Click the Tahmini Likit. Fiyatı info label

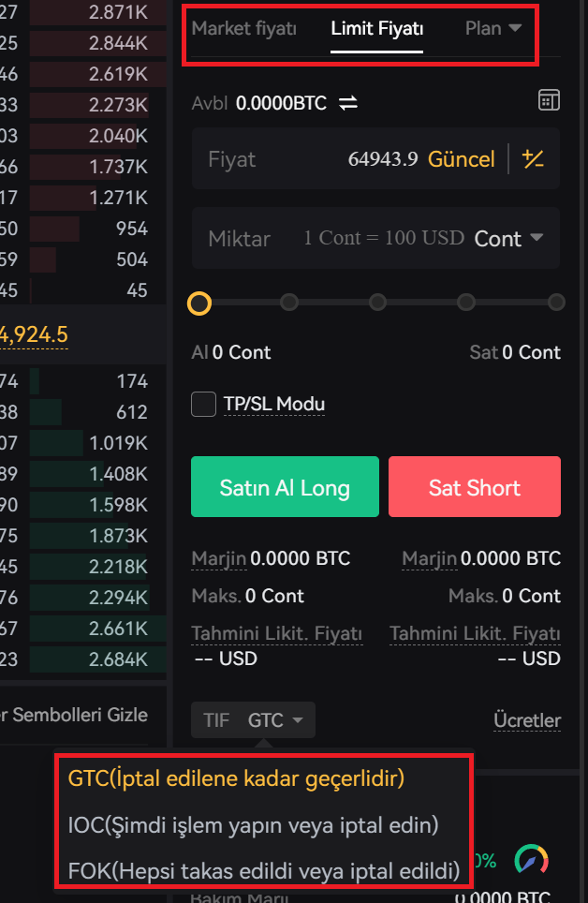(x=277, y=633)
